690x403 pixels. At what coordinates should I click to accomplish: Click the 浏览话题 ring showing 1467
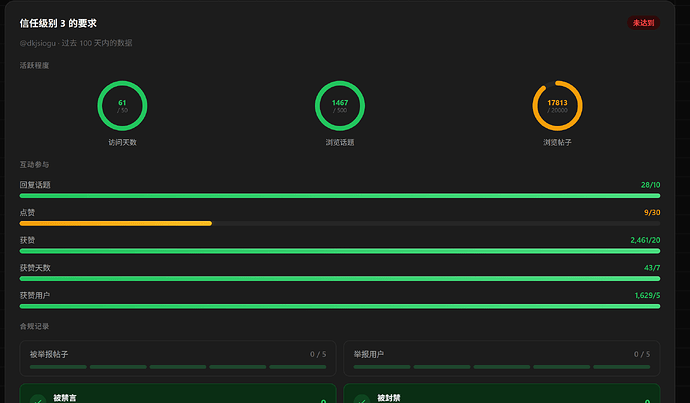coord(340,106)
